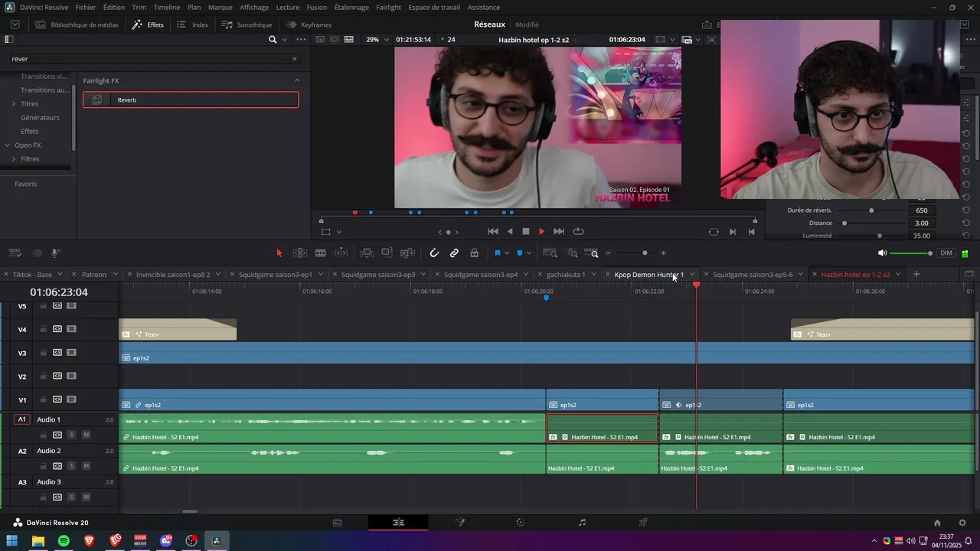Viewport: 980px width, 551px height.
Task: Open the Hazbin hotel ep 1-2 s2 tab dropdown
Action: pos(898,274)
